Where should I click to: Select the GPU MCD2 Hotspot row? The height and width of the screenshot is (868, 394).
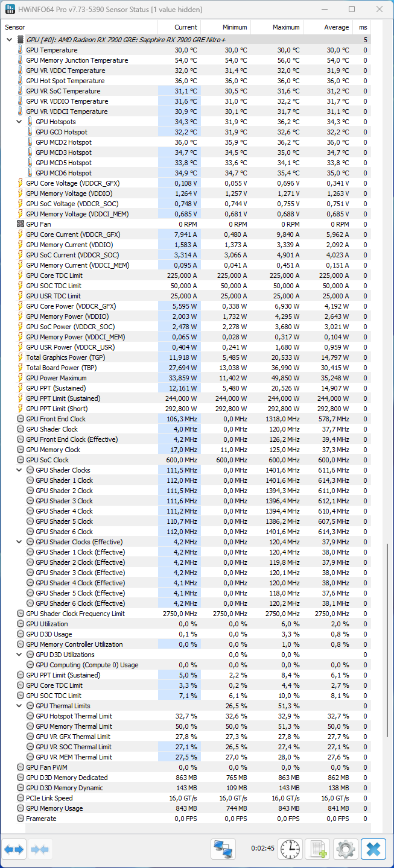pos(186,142)
